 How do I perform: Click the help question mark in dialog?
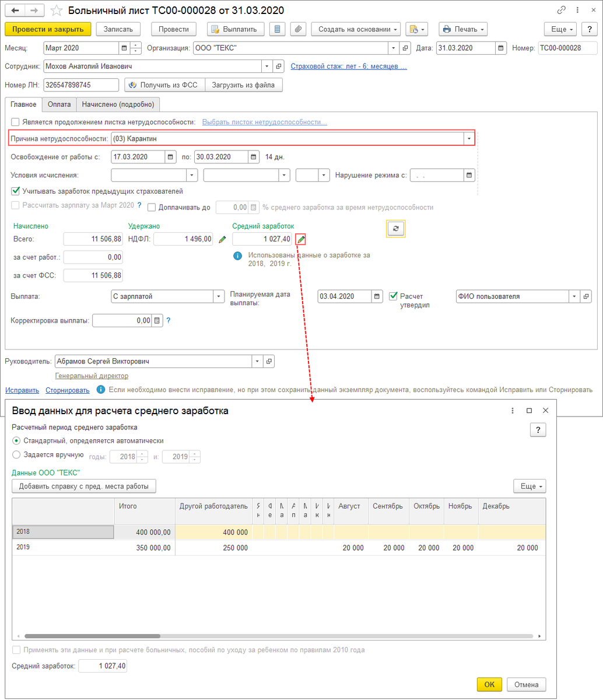coord(538,430)
